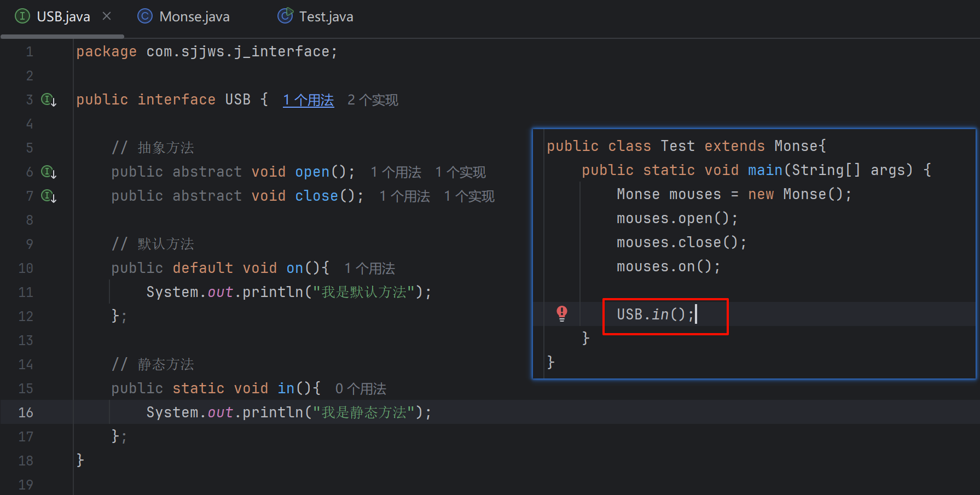
Task: Click the runnable class icon on Test.java tab
Action: [x=285, y=16]
